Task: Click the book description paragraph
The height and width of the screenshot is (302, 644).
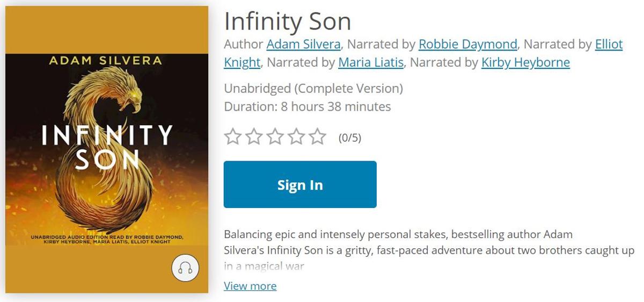Action: tap(429, 250)
